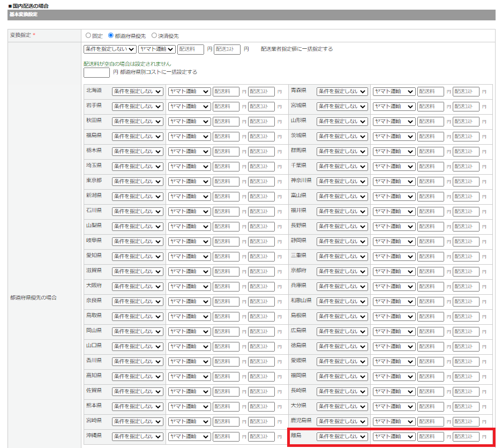Open the carrier dropdown for 東京都
Viewport: 502px width, 448px height.
click(189, 182)
